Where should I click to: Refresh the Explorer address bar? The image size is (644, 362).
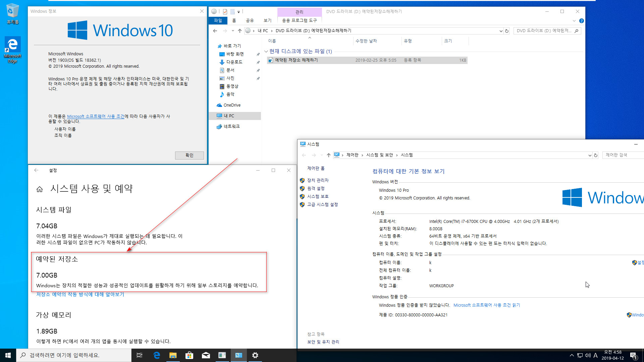coord(507,31)
